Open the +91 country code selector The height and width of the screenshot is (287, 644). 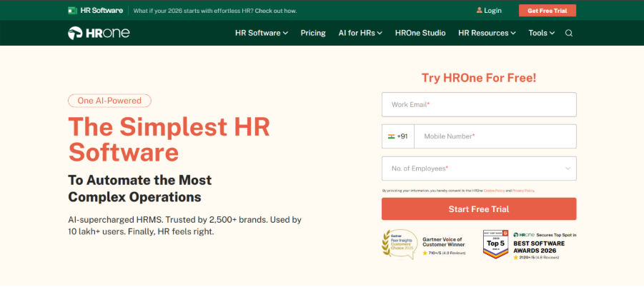[x=397, y=136]
